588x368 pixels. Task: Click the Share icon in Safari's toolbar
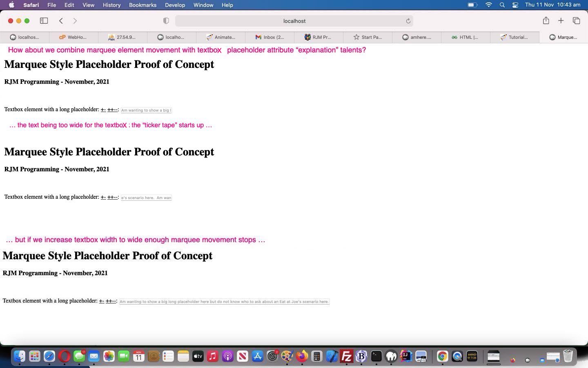point(546,20)
